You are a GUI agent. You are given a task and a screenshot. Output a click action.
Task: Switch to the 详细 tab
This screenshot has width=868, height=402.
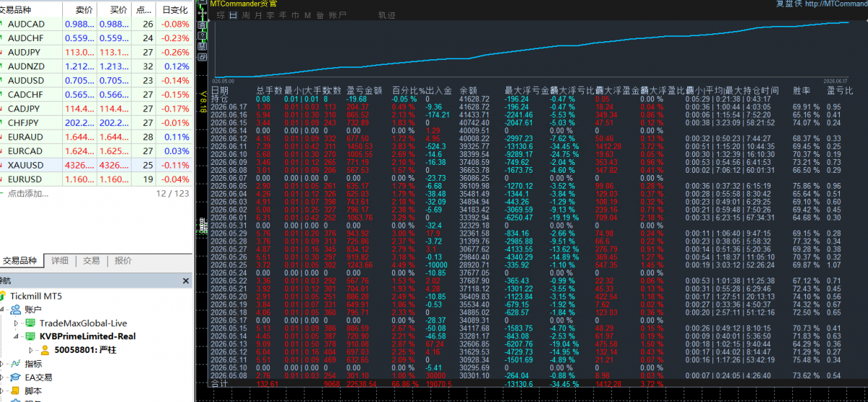[60, 260]
